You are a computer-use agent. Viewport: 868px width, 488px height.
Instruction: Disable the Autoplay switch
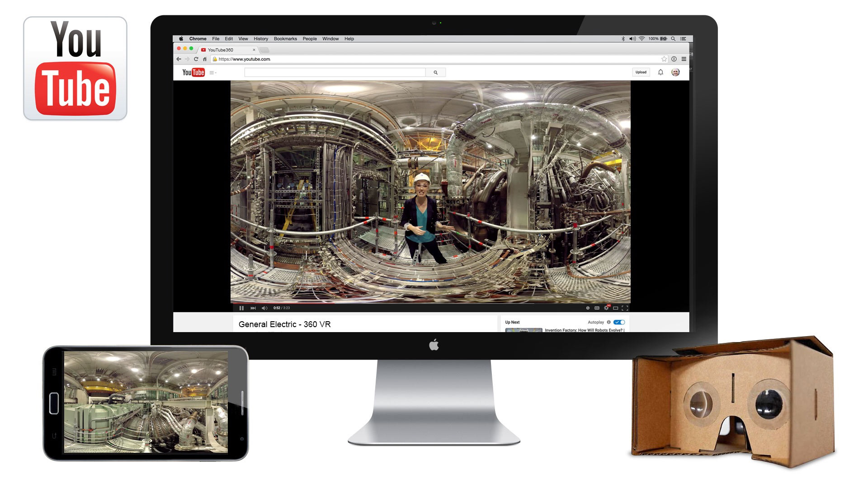(619, 322)
